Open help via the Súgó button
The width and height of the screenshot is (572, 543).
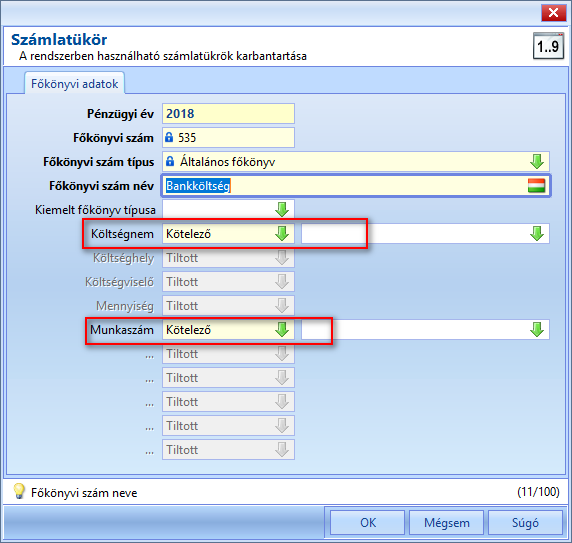point(525,523)
